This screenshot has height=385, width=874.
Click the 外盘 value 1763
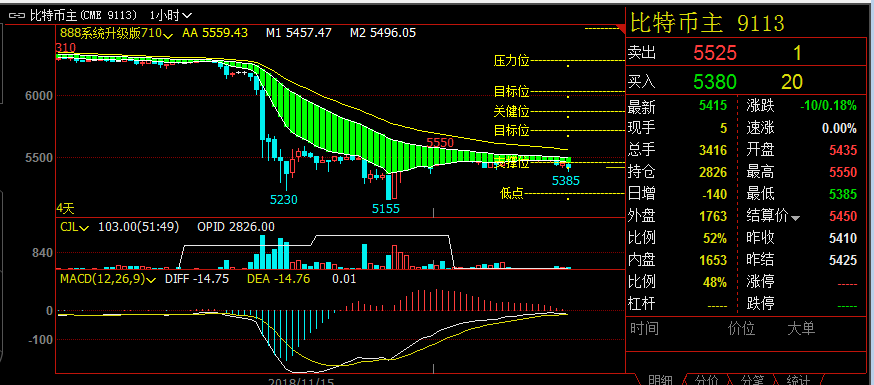[714, 216]
